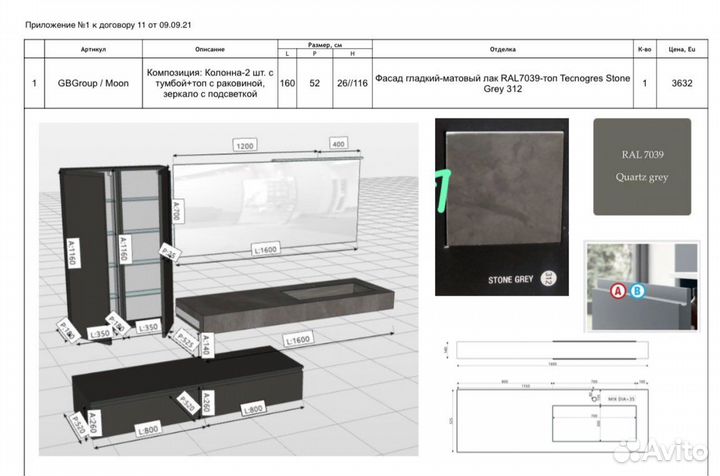Click the Описание column header
720x476 pixels.
[210, 49]
